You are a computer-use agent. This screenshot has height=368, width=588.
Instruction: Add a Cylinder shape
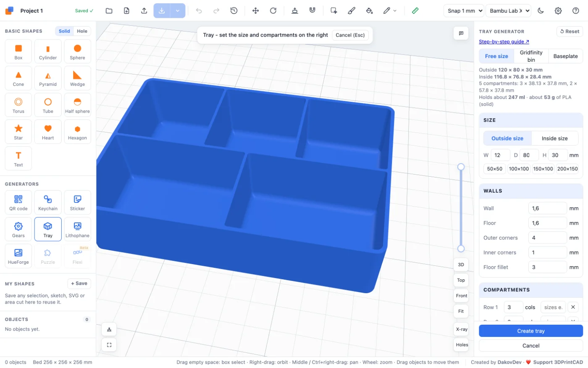click(x=48, y=52)
